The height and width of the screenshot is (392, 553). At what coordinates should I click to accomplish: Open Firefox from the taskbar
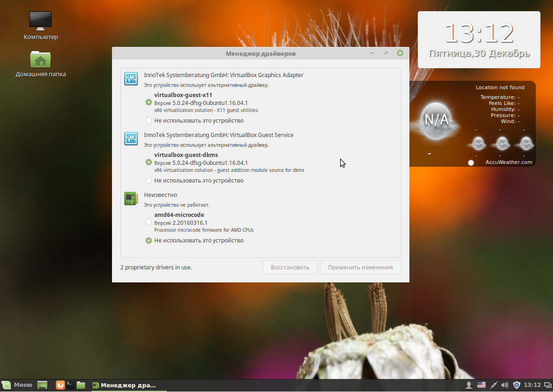60,385
